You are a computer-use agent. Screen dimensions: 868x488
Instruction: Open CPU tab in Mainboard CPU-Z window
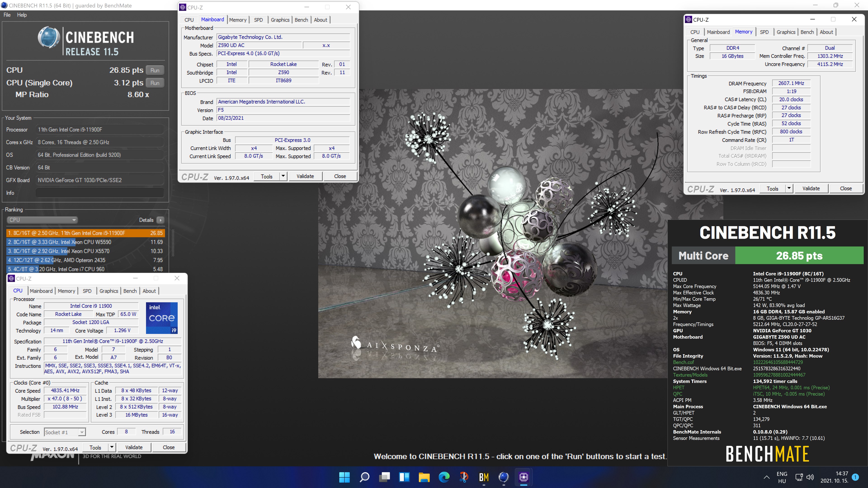189,20
